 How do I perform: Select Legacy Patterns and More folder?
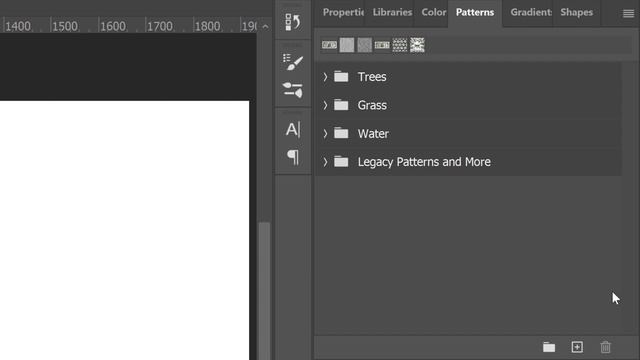point(469,162)
